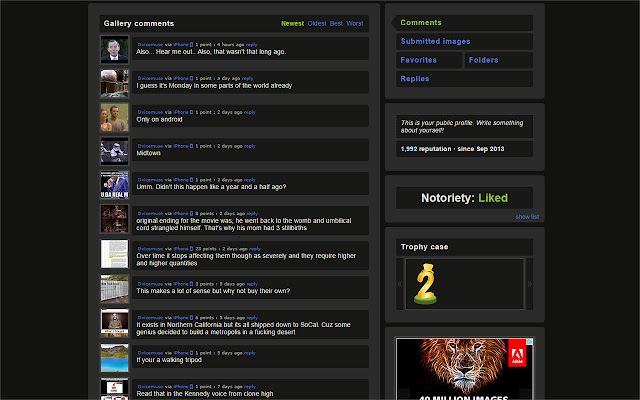The width and height of the screenshot is (640, 400).
Task: Open the document thumbnail beside the "Over time" comment
Action: [x=114, y=254]
